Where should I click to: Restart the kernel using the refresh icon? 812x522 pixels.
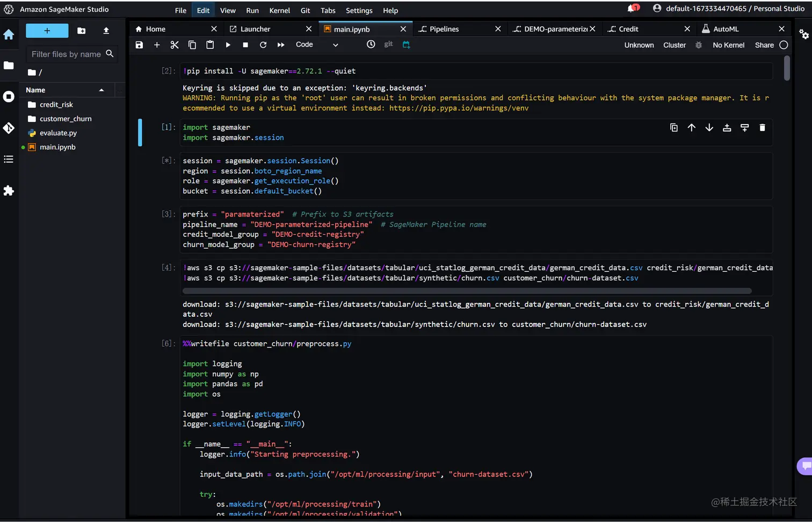pos(263,45)
